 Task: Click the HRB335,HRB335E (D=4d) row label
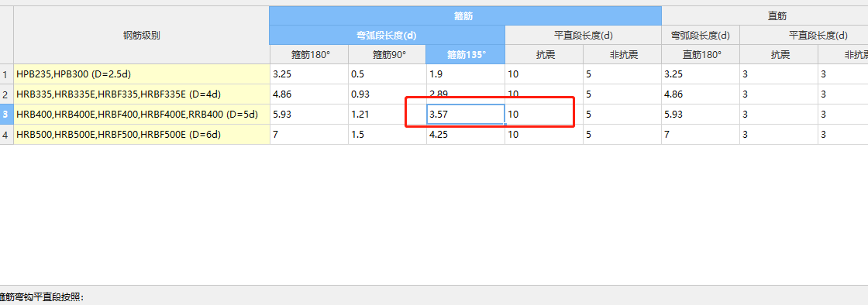[x=142, y=94]
